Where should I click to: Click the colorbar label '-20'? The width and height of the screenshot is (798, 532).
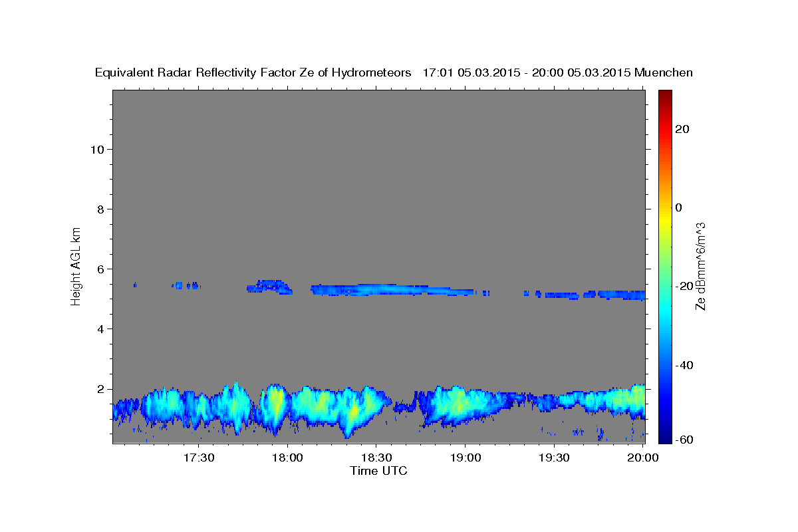click(684, 286)
